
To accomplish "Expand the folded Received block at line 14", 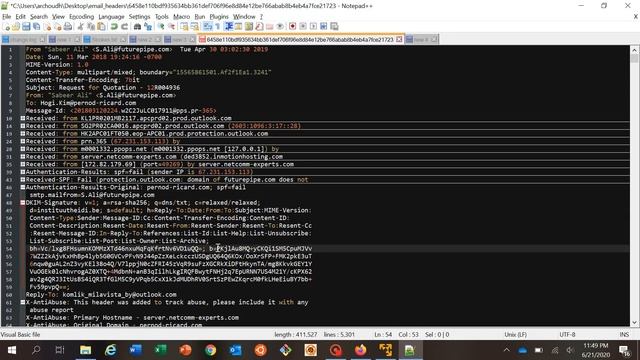I will click(23, 126).
